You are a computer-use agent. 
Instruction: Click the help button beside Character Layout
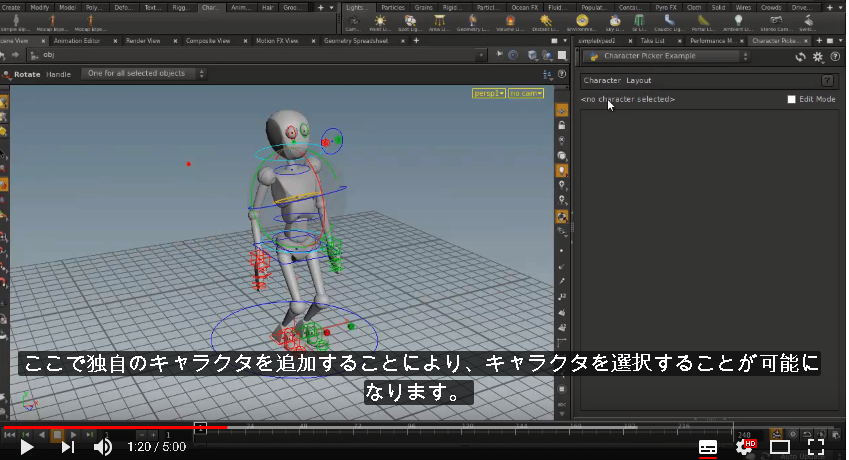827,81
